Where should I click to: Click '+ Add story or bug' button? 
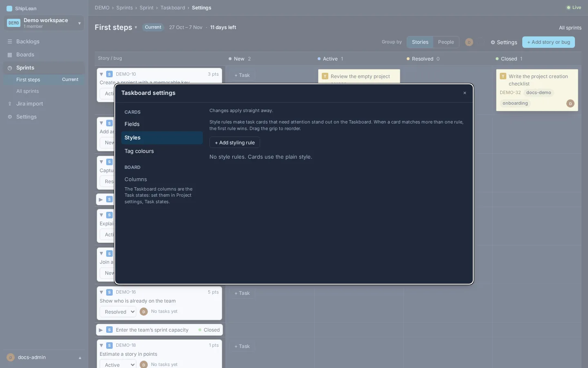(x=548, y=42)
